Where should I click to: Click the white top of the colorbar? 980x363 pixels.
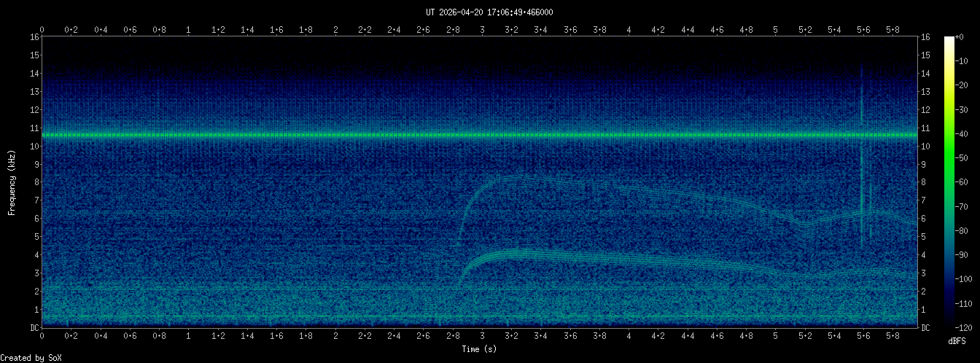[949, 41]
